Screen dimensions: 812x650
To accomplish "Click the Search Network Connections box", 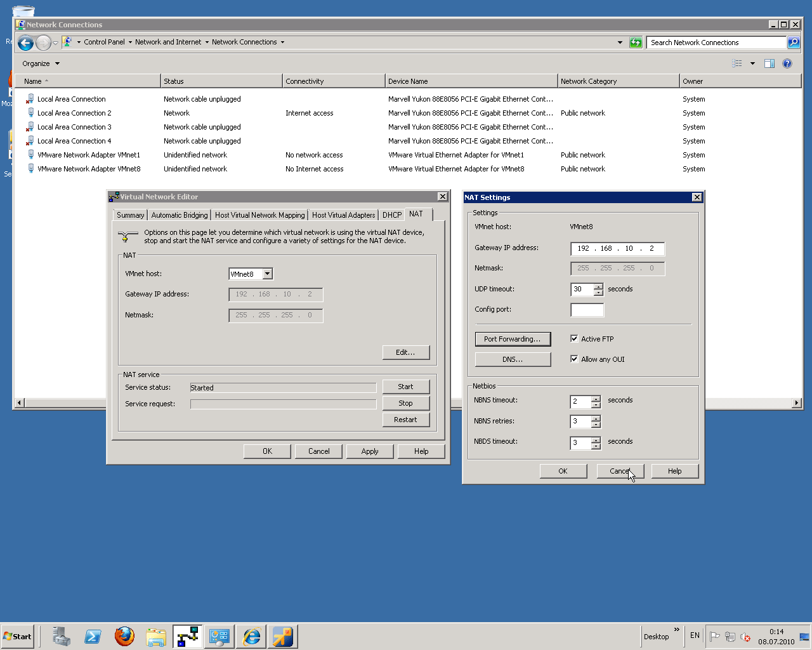I will coord(717,43).
